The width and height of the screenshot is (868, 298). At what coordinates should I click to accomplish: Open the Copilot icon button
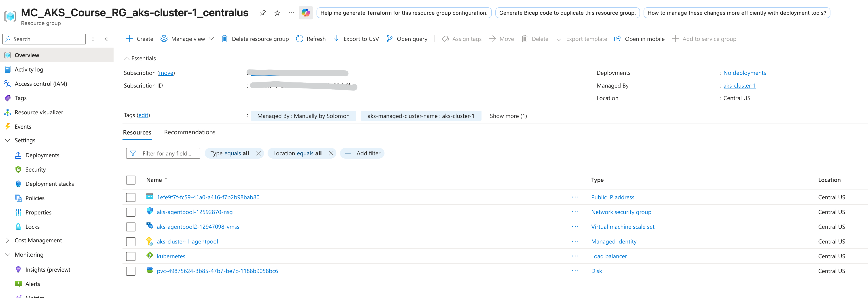306,13
